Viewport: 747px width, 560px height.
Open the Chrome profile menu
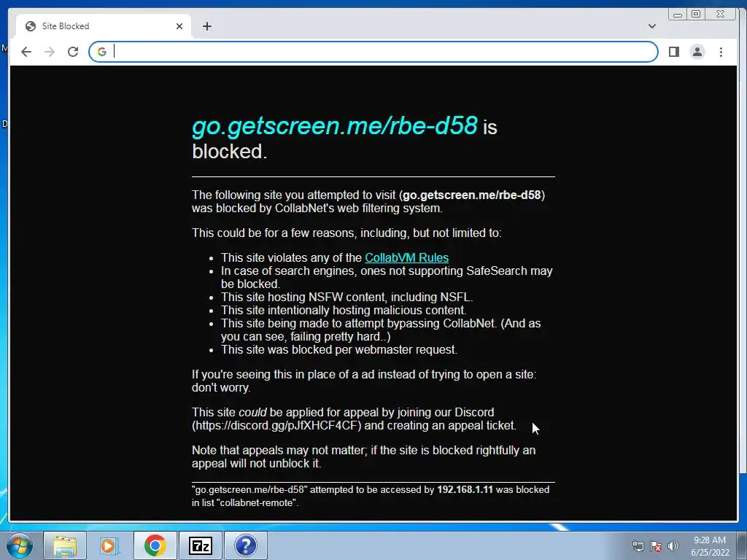click(x=697, y=52)
